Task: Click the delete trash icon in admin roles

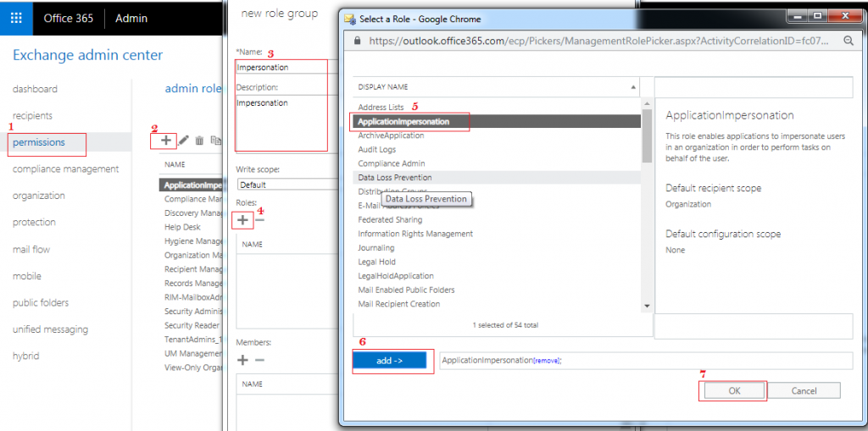Action: (200, 141)
